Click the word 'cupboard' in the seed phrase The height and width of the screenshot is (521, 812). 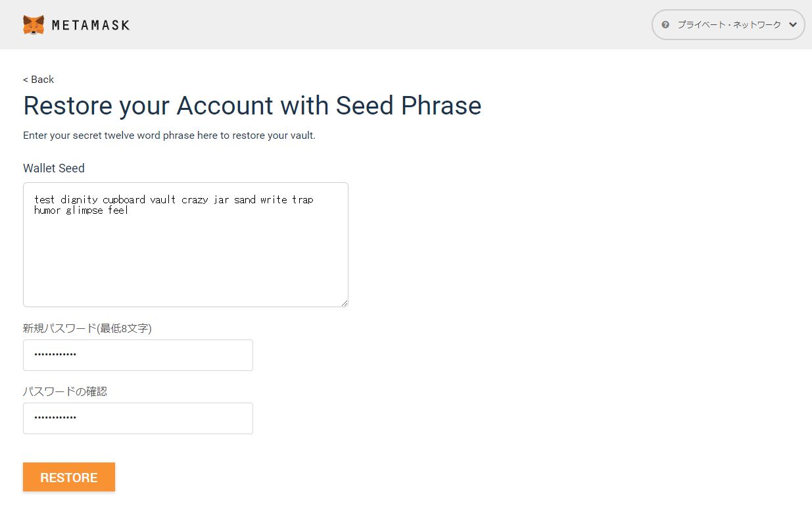(x=124, y=199)
